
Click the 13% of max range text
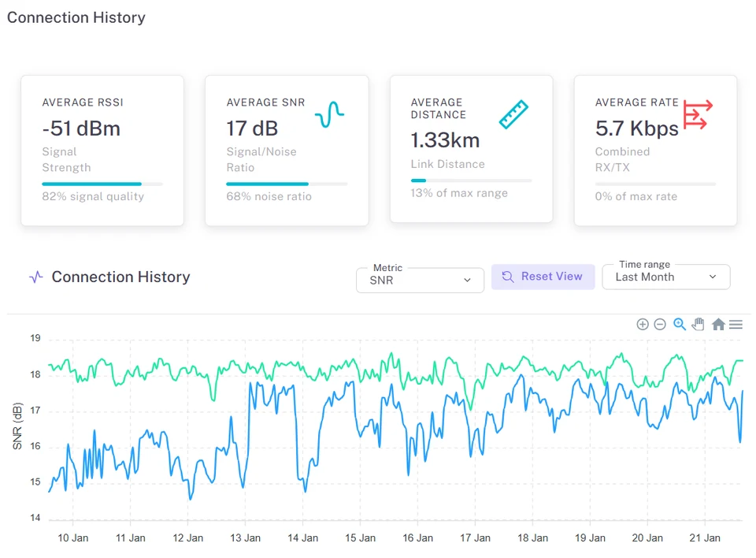click(x=459, y=193)
